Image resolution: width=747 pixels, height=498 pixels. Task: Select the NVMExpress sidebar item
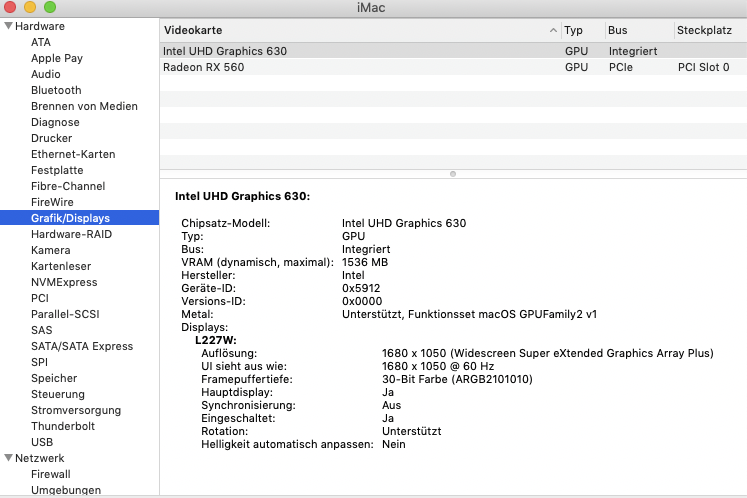point(64,282)
